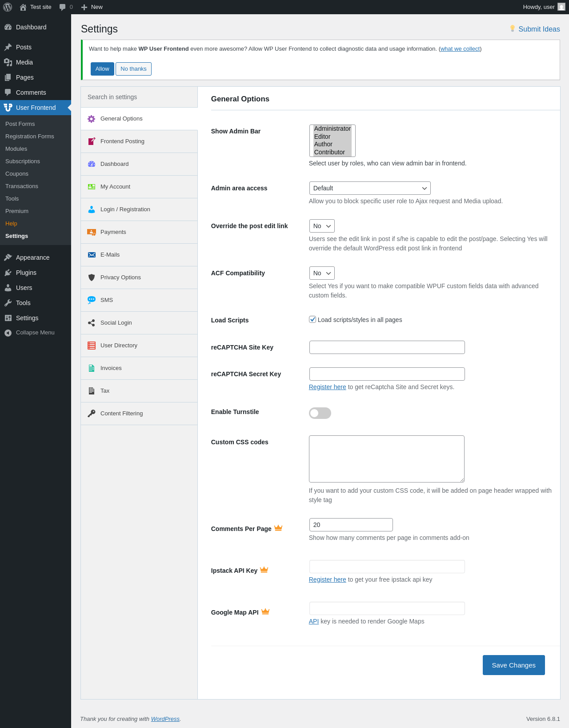Click the E-Mails envelope icon
The height and width of the screenshot is (728, 569).
[92, 255]
